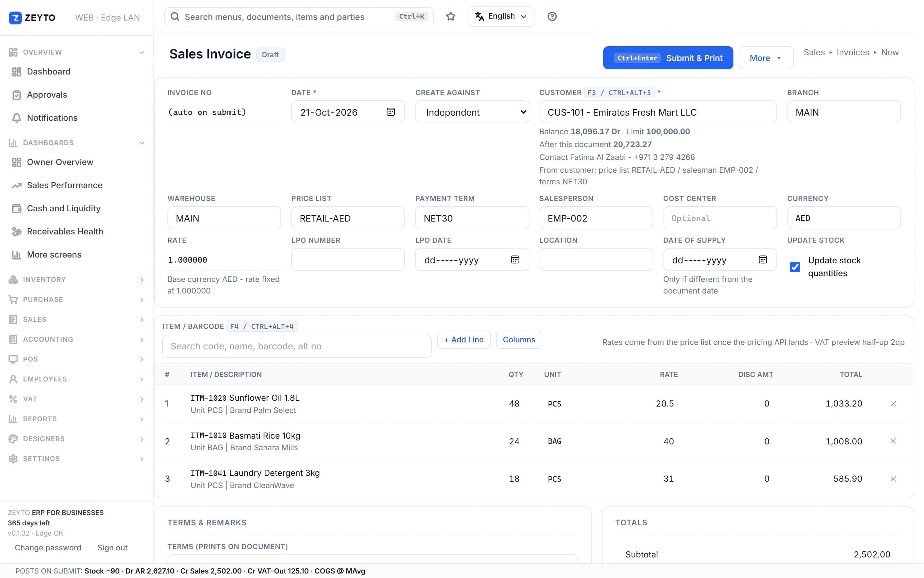
Task: Open Receivables Health dashboard
Action: point(76,232)
